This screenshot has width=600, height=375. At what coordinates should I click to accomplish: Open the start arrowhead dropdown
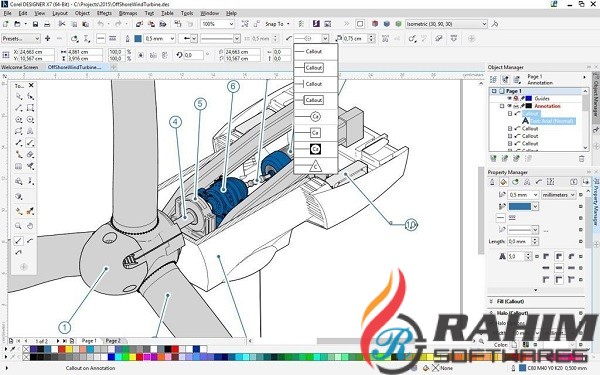tap(188, 38)
